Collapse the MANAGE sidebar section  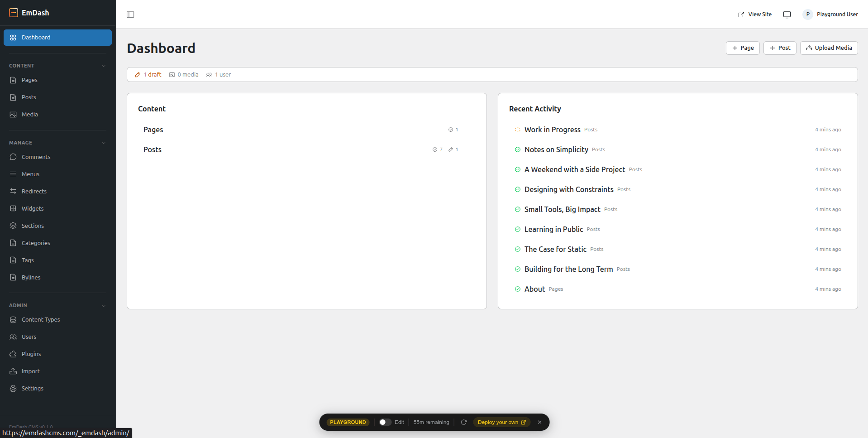(x=104, y=143)
